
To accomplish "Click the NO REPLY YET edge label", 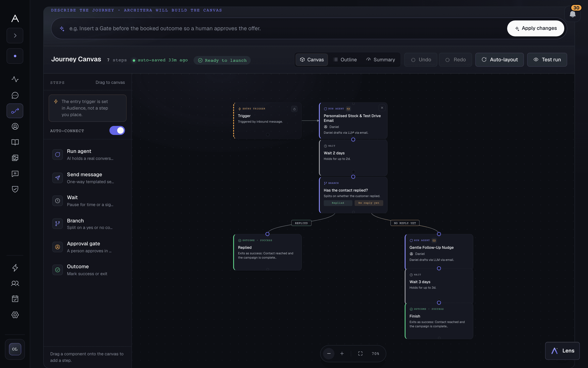I will [x=405, y=223].
